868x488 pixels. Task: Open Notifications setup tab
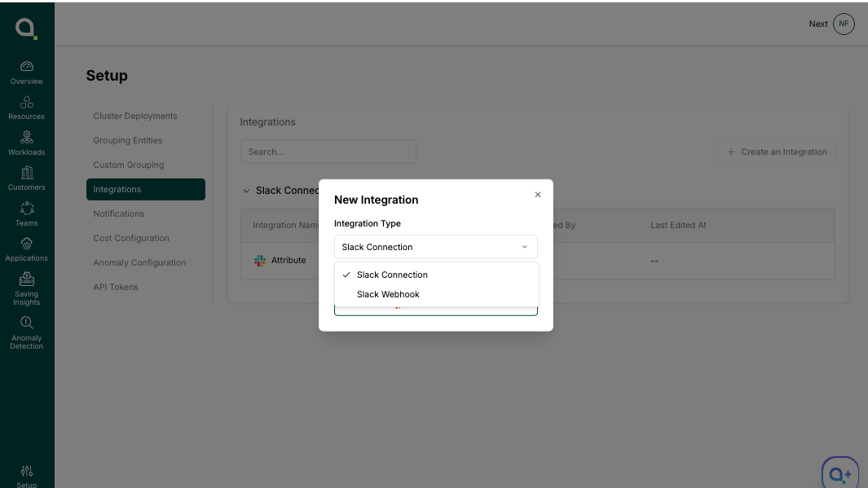[146, 213]
